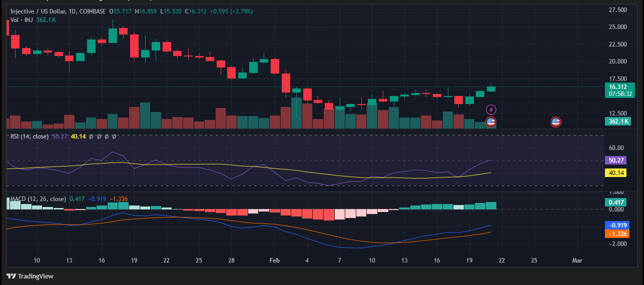Click the 17.500 price axis label
Image resolution: width=644 pixels, height=285 pixels.
point(617,79)
